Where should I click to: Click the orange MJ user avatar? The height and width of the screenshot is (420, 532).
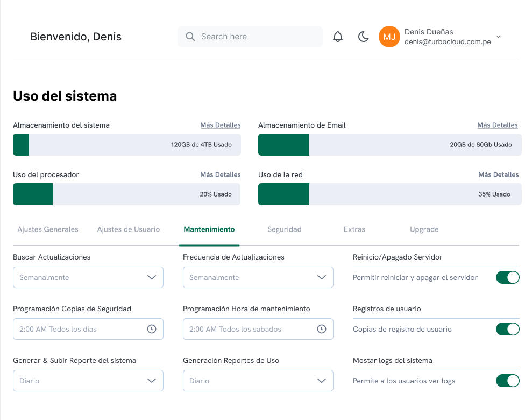(389, 37)
